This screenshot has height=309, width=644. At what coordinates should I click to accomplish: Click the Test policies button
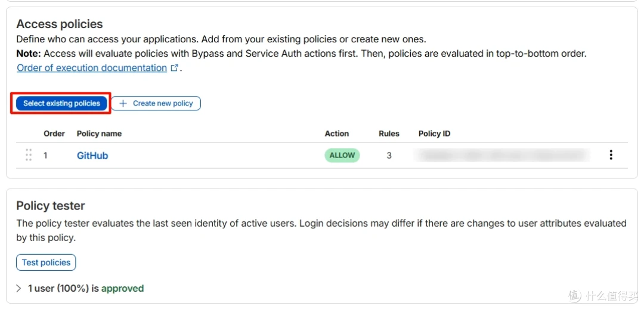click(46, 262)
